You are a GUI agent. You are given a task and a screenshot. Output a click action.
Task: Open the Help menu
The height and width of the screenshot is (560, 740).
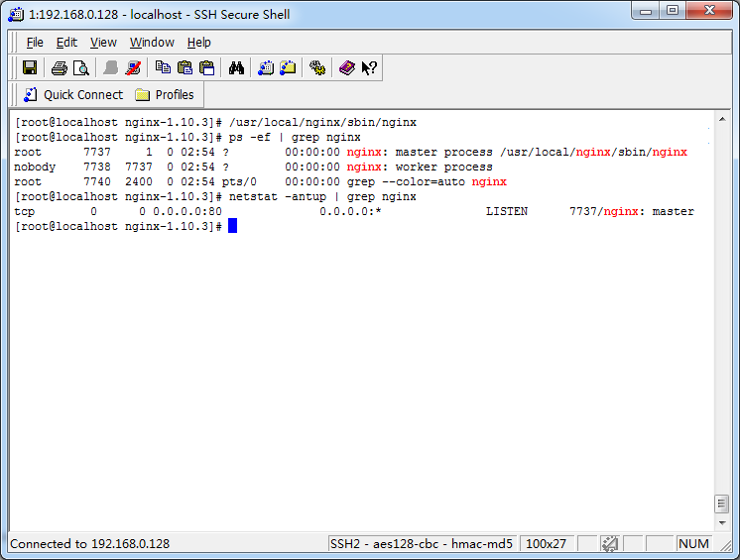198,43
